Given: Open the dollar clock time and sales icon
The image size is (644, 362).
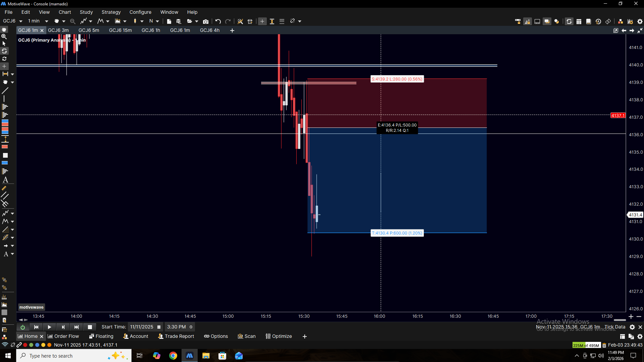Looking at the screenshot, I should 598,21.
